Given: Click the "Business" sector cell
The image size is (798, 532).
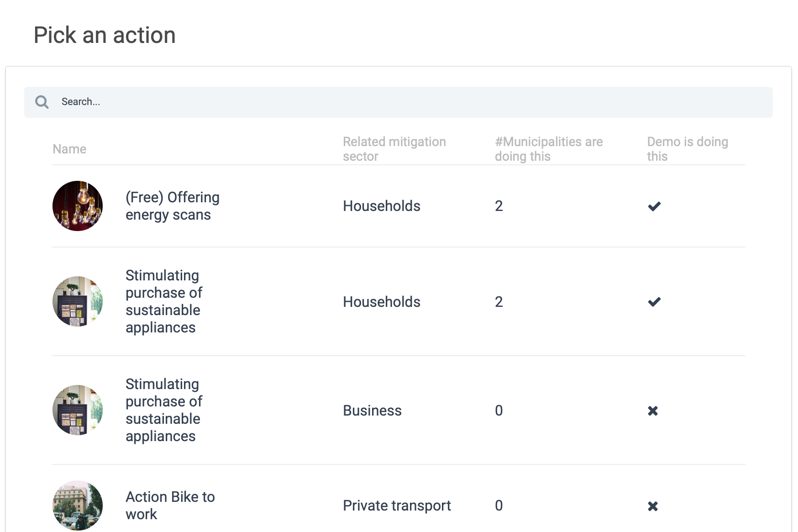Looking at the screenshot, I should (372, 411).
